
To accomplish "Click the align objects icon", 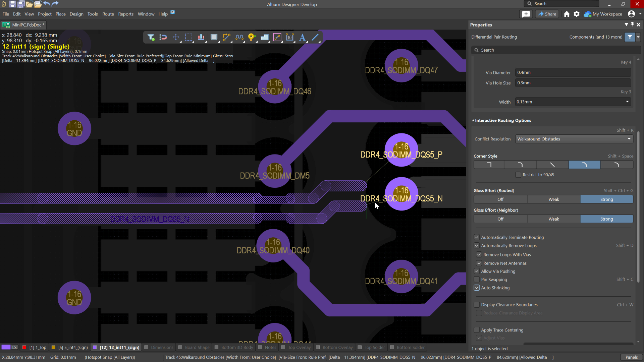I will coord(201,37).
